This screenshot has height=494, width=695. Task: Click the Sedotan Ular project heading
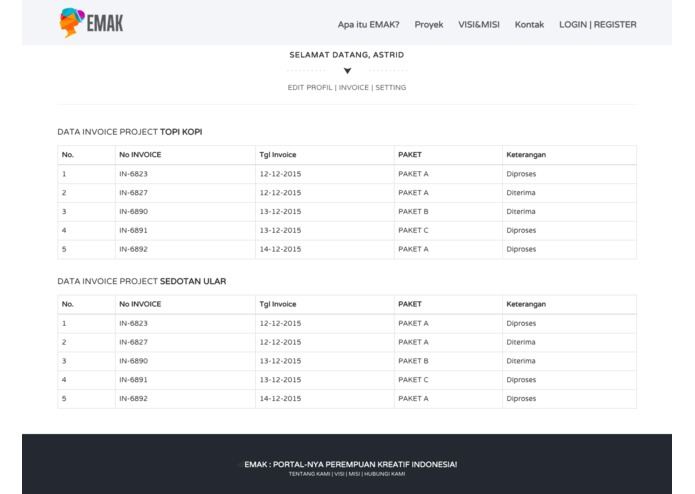(142, 281)
